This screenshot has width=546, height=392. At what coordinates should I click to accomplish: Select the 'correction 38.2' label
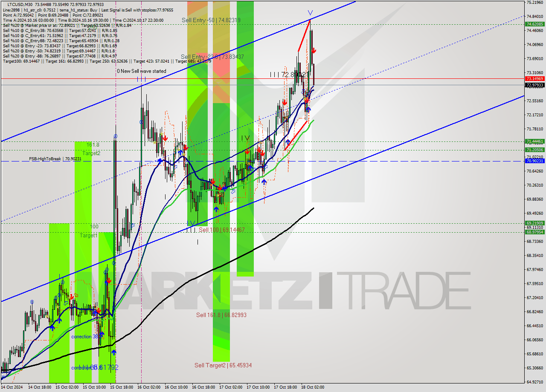click(x=87, y=337)
